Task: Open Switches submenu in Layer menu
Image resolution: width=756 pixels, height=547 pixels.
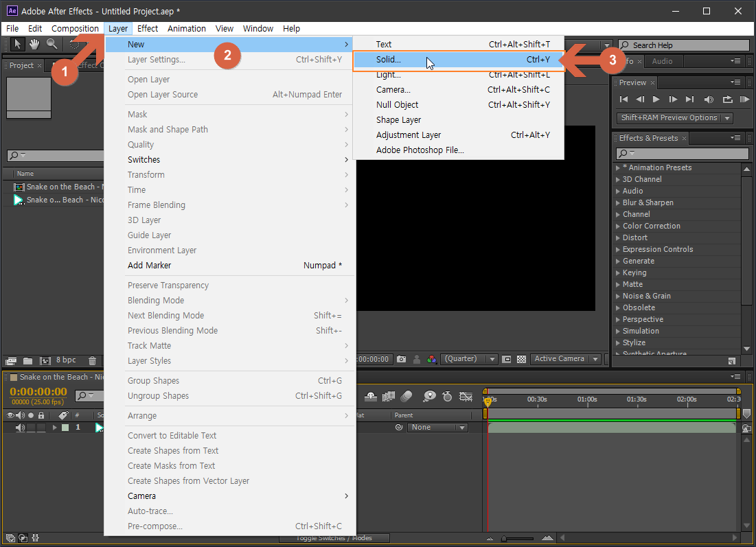Action: click(231, 159)
